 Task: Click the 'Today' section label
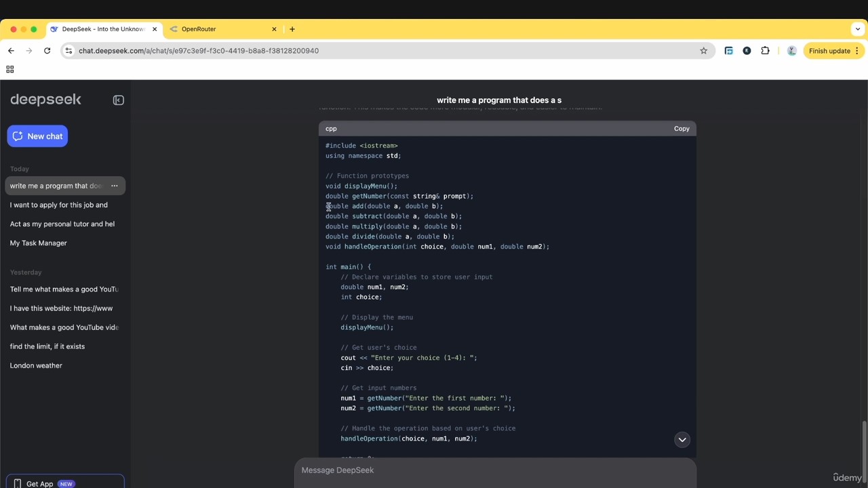point(20,169)
